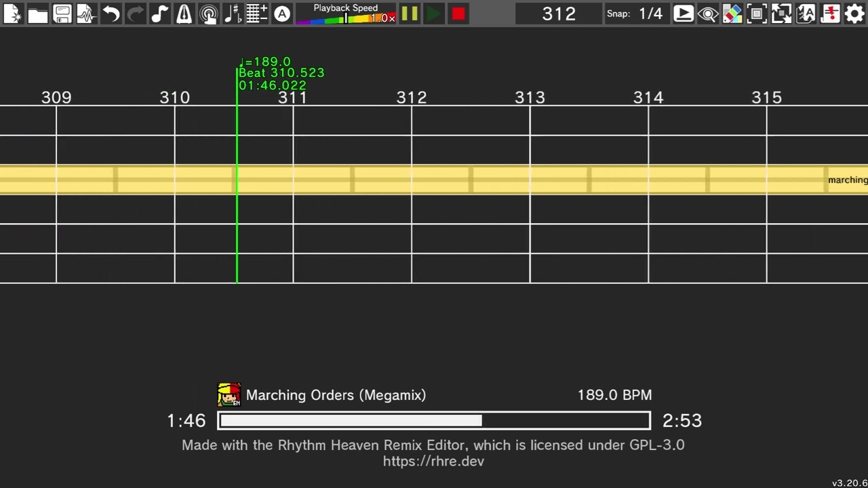
Task: Click beat number 309 on the ruler
Action: click(x=56, y=98)
